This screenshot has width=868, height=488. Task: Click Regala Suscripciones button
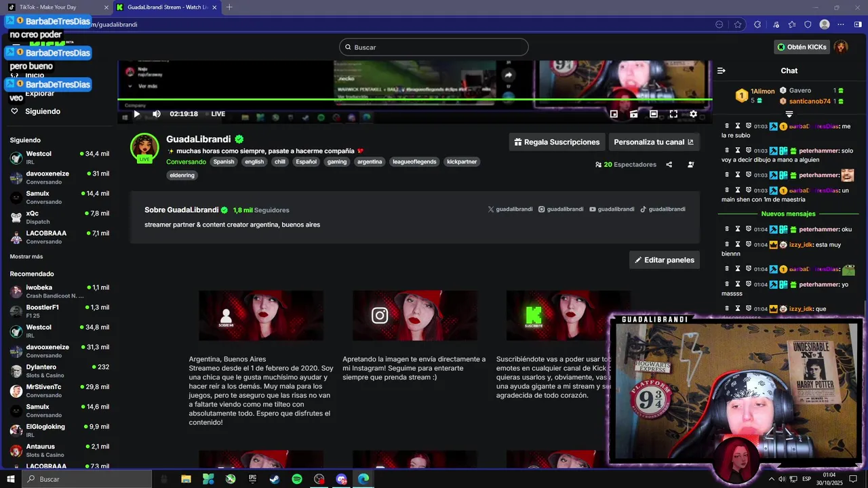point(557,142)
